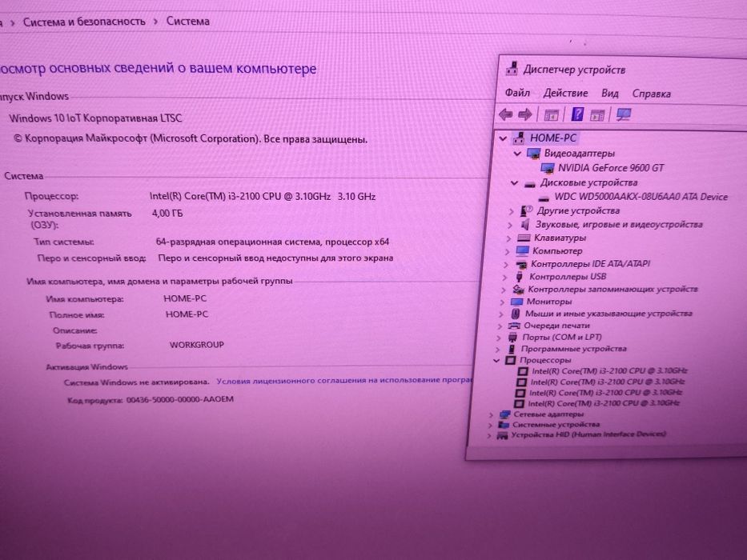Collapse the Видеоадаптеры branch
Image resolution: width=747 pixels, height=560 pixels.
point(517,154)
